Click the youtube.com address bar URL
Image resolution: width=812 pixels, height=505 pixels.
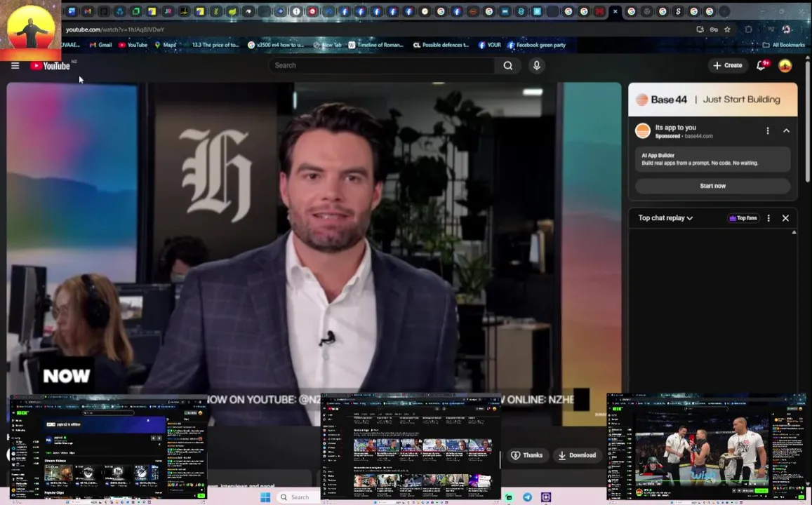[115, 29]
